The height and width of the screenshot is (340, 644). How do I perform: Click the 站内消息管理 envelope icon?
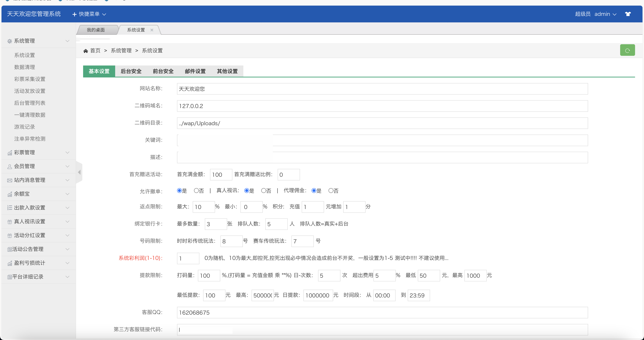pos(10,180)
